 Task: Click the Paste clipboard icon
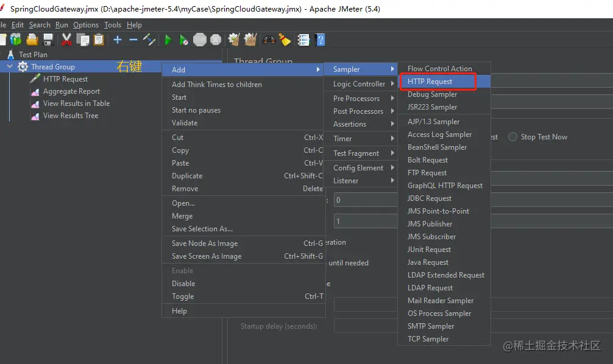click(x=99, y=40)
